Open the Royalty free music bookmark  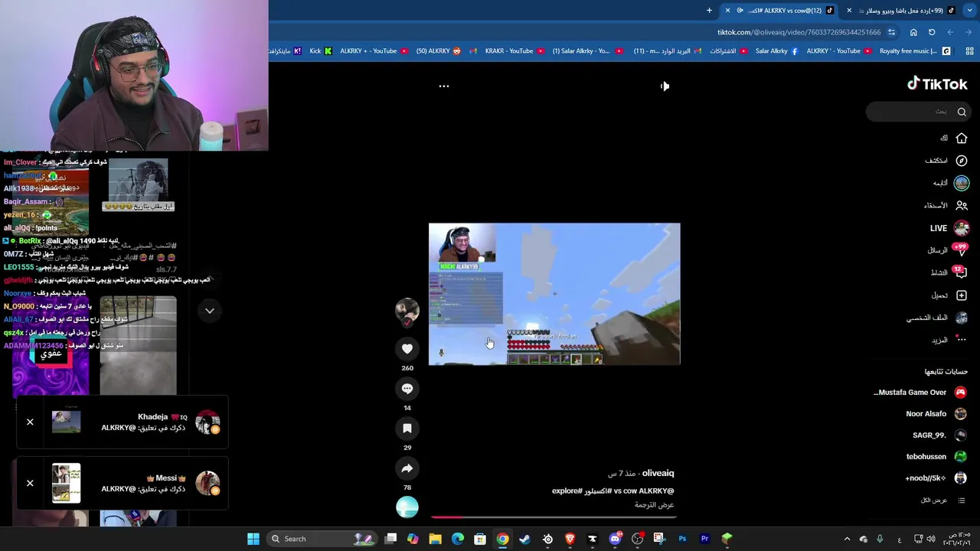click(x=914, y=51)
